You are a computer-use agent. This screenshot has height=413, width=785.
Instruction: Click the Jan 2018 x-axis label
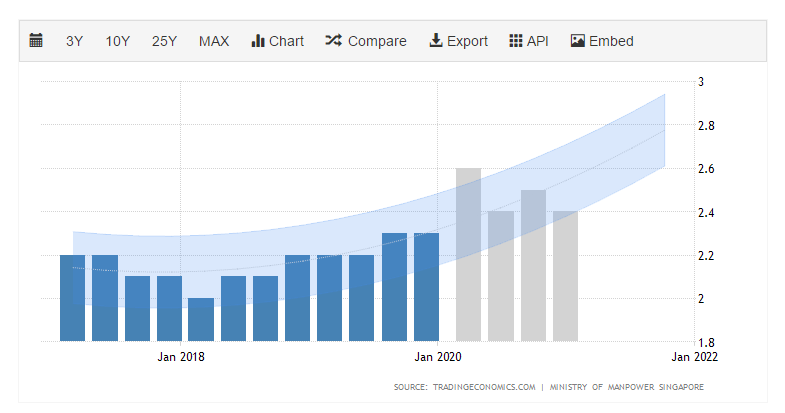[181, 355]
